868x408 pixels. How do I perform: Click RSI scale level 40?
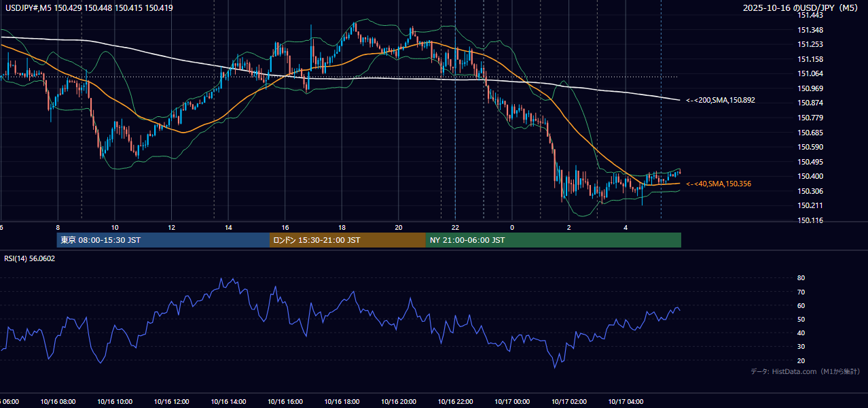[801, 333]
